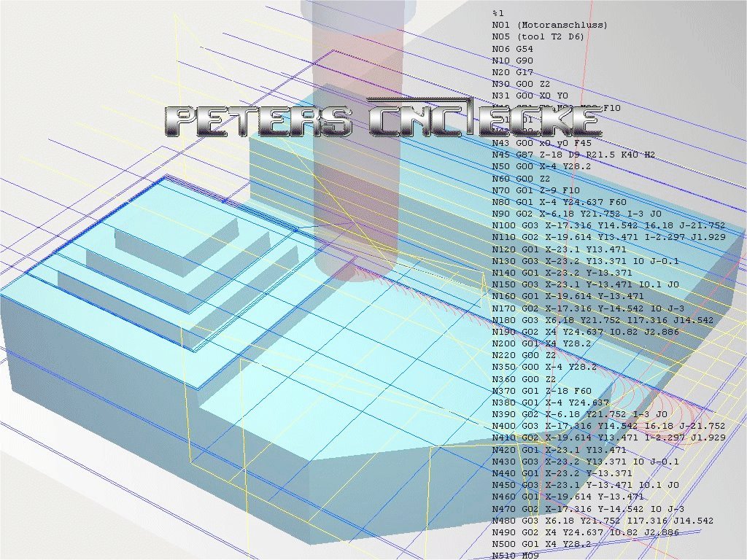Select the line starting "N410 G02 X-19.614 Y13.471"
The width and height of the screenshot is (747, 560).
608,437
